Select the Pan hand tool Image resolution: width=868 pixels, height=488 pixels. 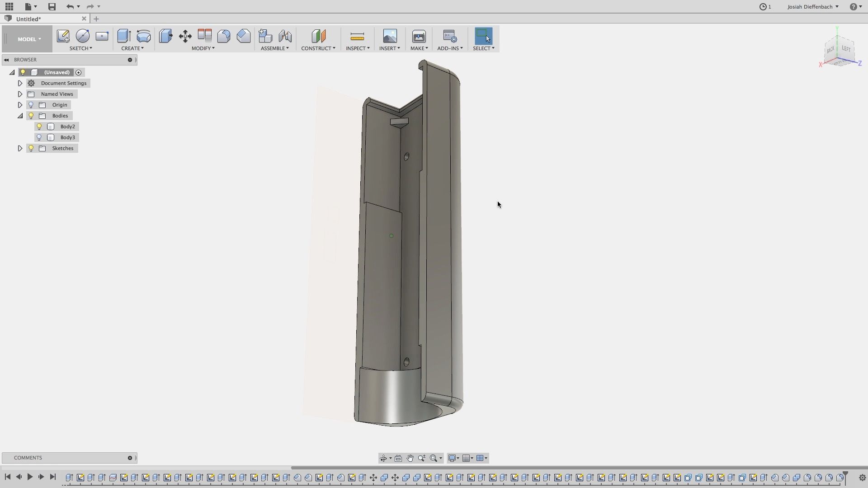(410, 458)
